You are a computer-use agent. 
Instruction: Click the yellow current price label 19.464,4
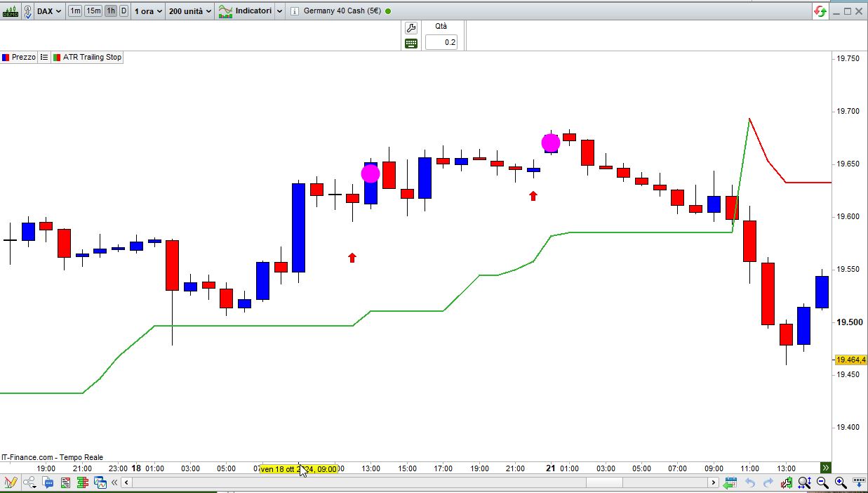[850, 360]
